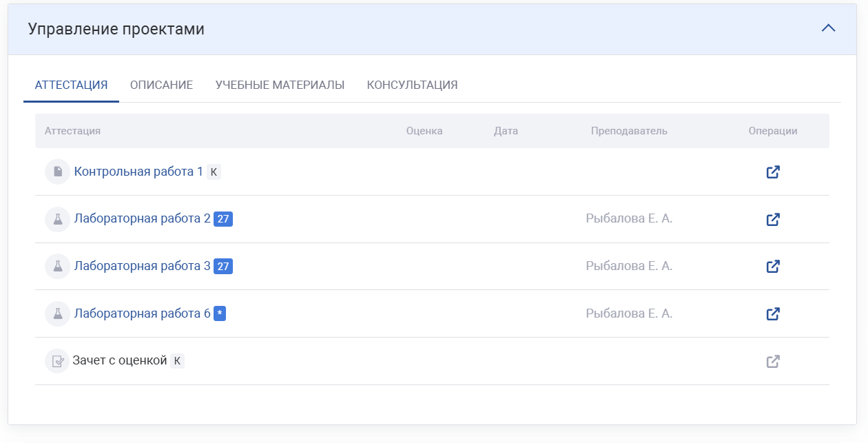Screen dimensions: 868x443
Task: Click the greyed link icon for Зачет с оценкой
Action: click(x=773, y=362)
